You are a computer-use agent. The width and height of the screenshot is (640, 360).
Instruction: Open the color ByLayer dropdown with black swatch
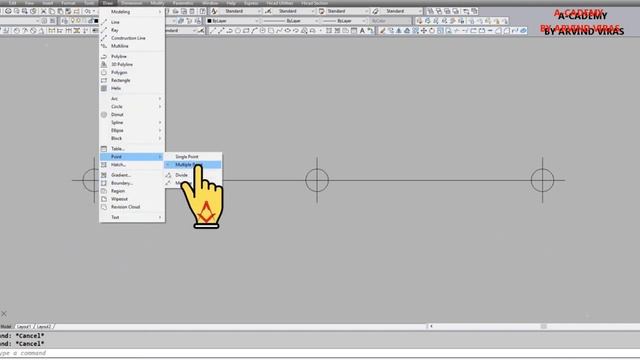[x=233, y=21]
